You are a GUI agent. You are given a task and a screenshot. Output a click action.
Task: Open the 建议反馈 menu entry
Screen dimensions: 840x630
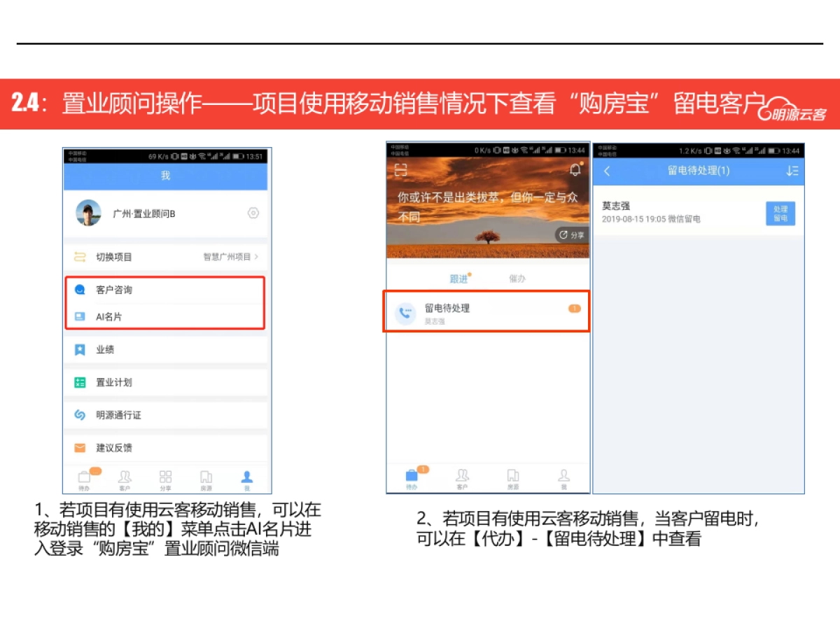pyautogui.click(x=115, y=448)
